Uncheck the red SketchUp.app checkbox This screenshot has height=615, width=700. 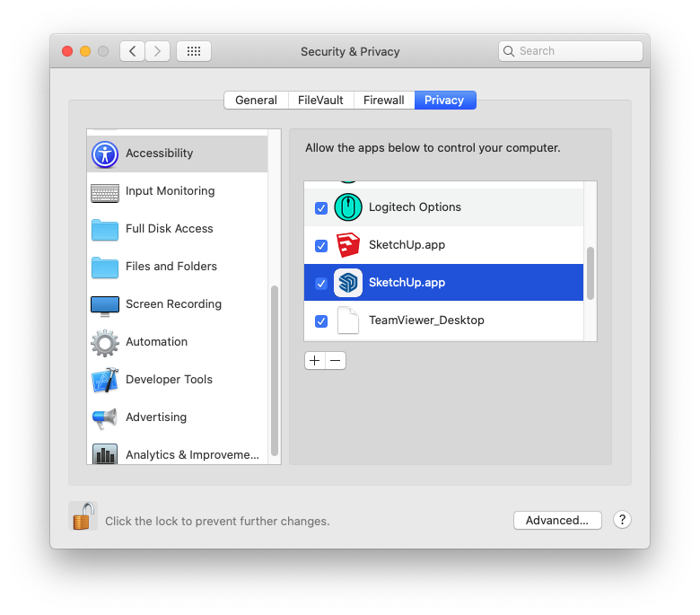(321, 246)
